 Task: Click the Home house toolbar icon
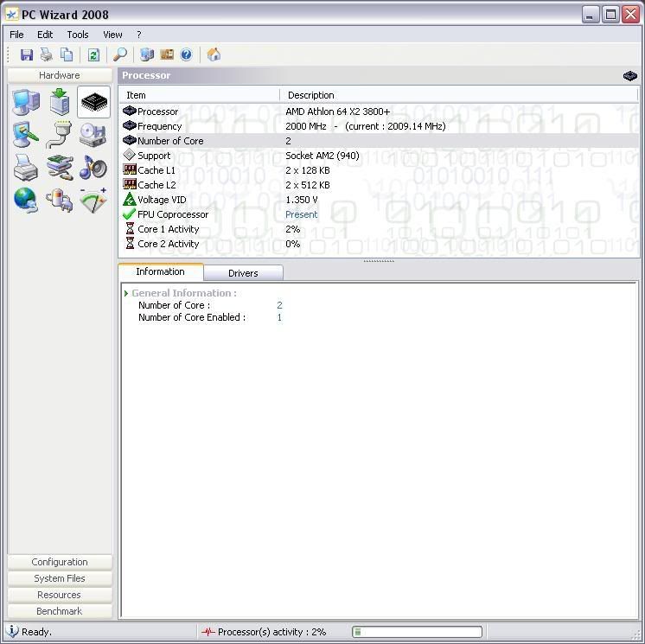[x=214, y=54]
